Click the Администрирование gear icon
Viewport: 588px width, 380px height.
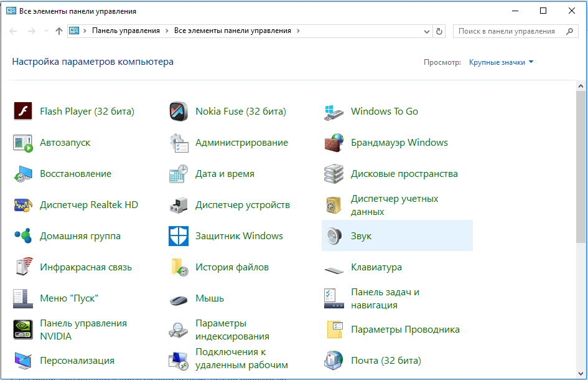pyautogui.click(x=179, y=143)
